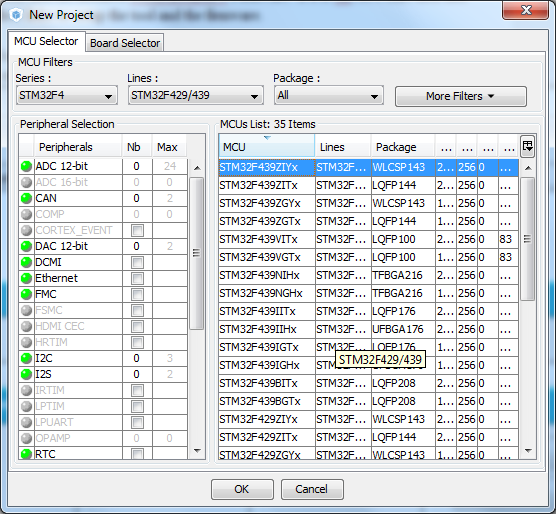Click the green dot beside DCMI
Image resolution: width=556 pixels, height=514 pixels.
[26, 262]
